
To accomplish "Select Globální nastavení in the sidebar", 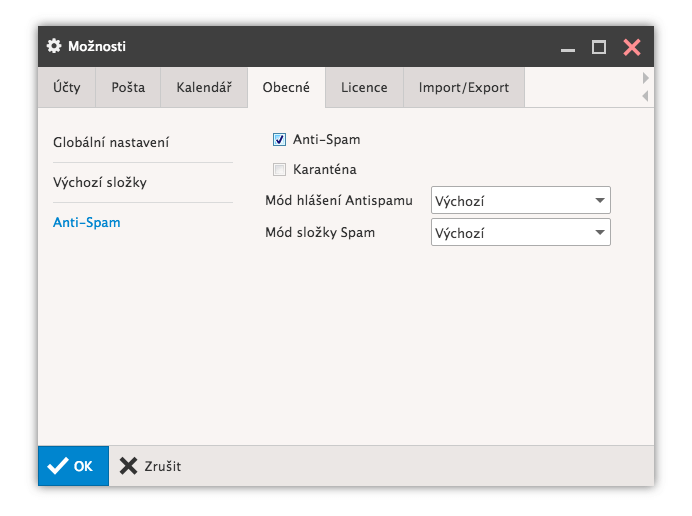I will click(111, 142).
